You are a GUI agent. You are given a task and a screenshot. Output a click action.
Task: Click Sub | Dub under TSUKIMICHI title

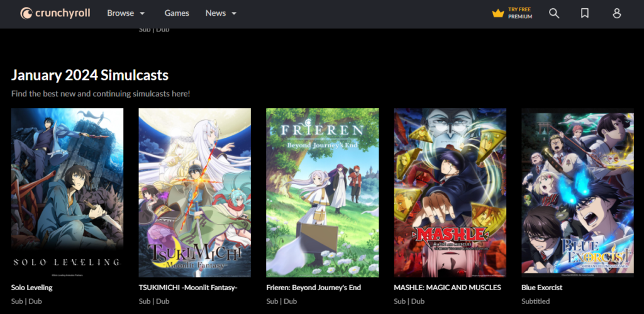tap(154, 301)
